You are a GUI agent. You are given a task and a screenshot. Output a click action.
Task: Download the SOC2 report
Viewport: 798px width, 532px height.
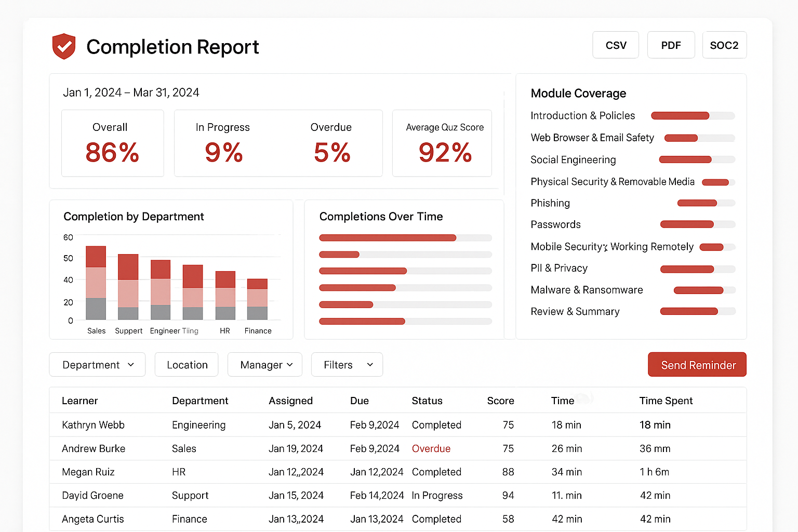pyautogui.click(x=724, y=45)
